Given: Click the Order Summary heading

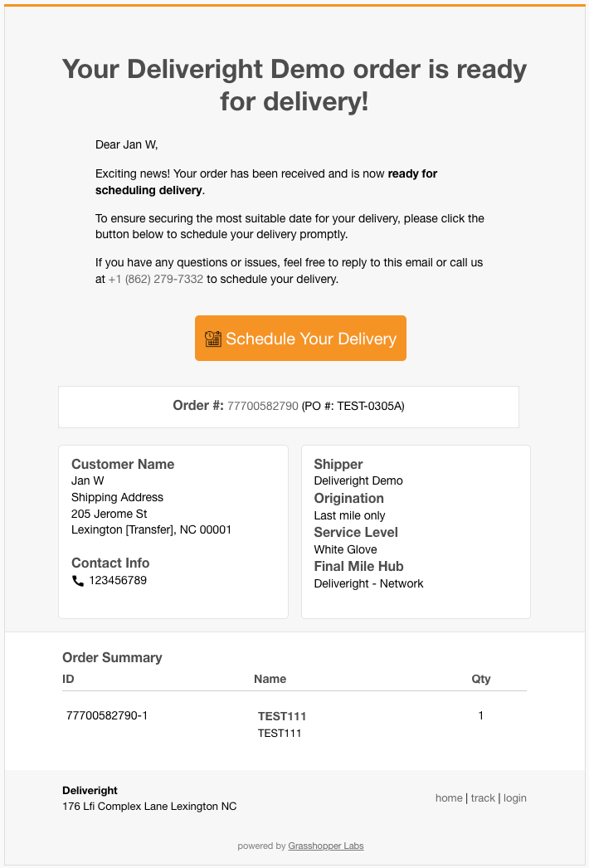Looking at the screenshot, I should [x=112, y=657].
